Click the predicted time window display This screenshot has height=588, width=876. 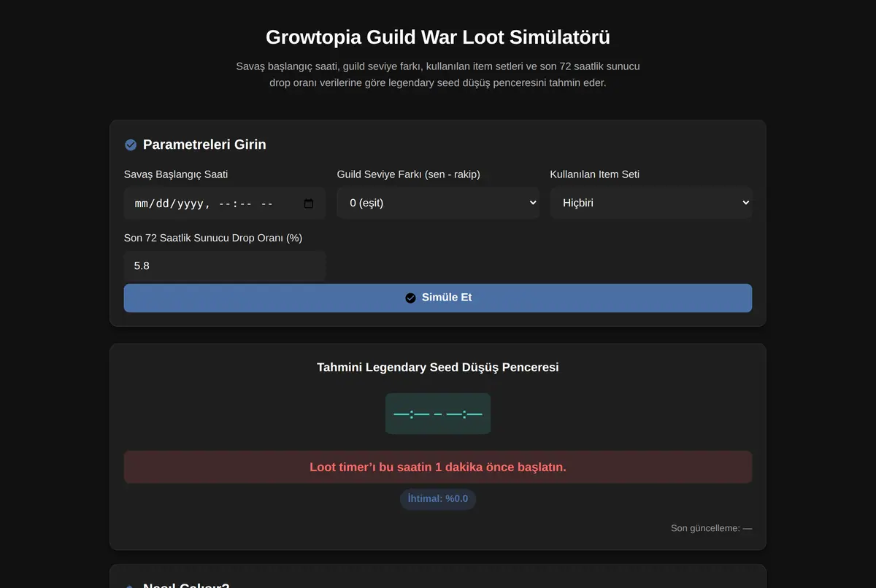pos(438,414)
